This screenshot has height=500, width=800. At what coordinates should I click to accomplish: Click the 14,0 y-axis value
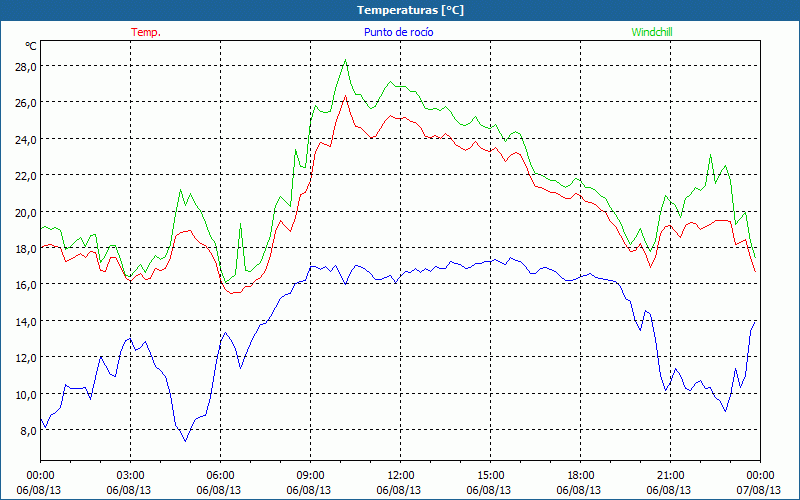24,321
